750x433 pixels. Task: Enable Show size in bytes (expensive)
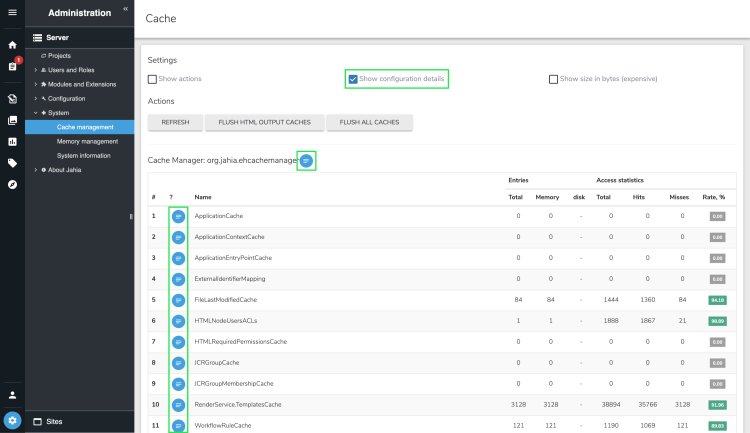pyautogui.click(x=553, y=79)
